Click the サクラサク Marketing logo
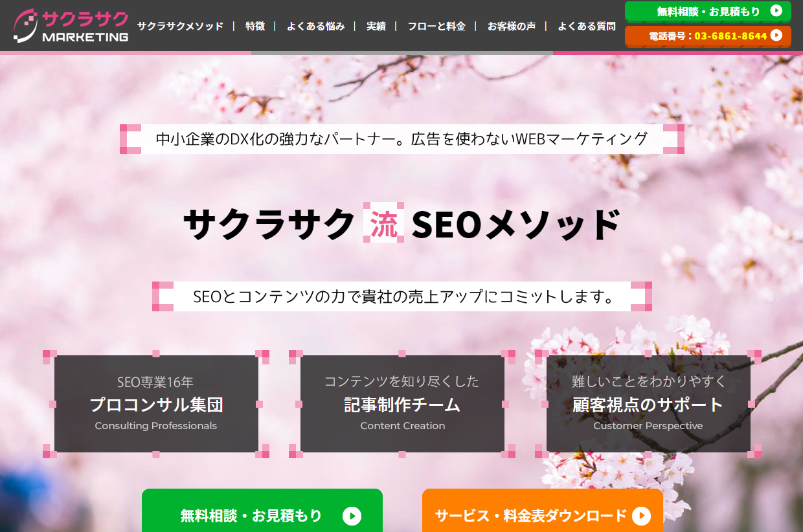803x532 pixels. (x=71, y=26)
